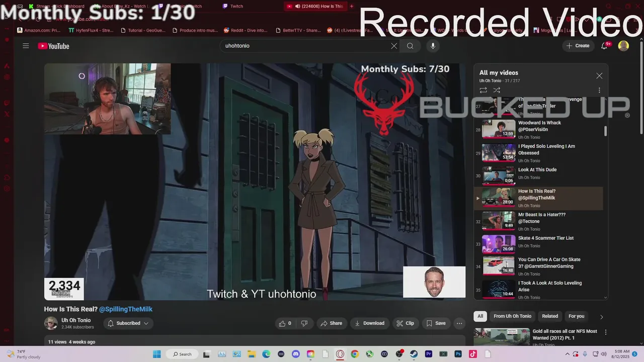
Task: Open Steam from the taskbar
Action: (414, 354)
